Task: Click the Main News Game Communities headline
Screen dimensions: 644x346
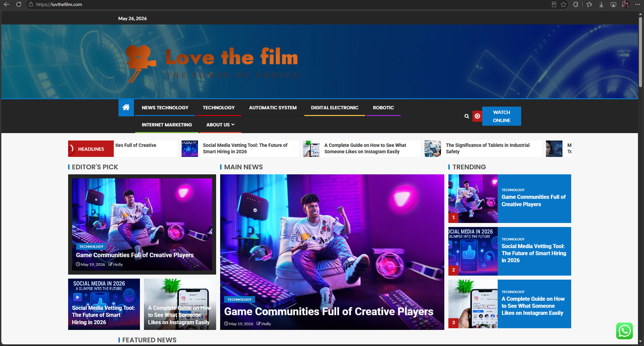Action: tap(329, 311)
